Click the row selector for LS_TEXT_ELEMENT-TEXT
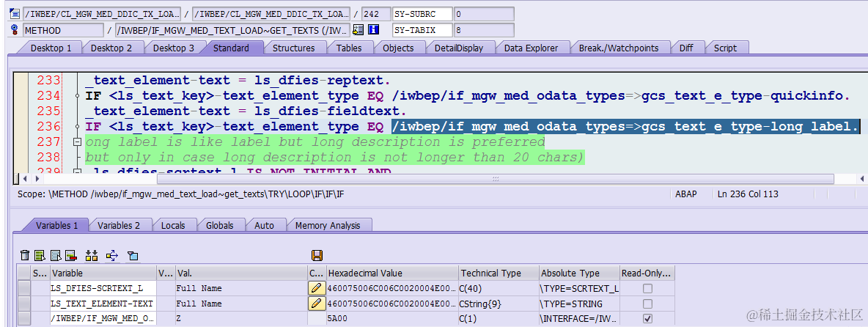This screenshot has height=327, width=868. pyautogui.click(x=23, y=304)
